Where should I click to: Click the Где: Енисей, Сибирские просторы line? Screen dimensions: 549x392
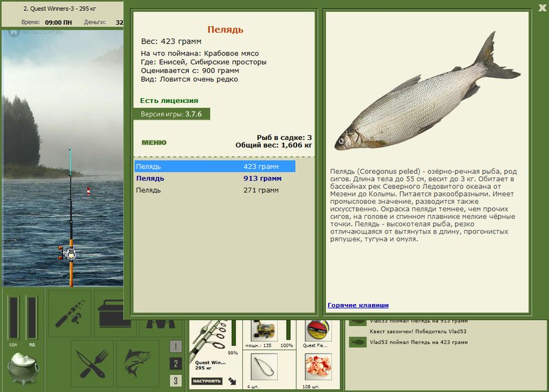(204, 62)
